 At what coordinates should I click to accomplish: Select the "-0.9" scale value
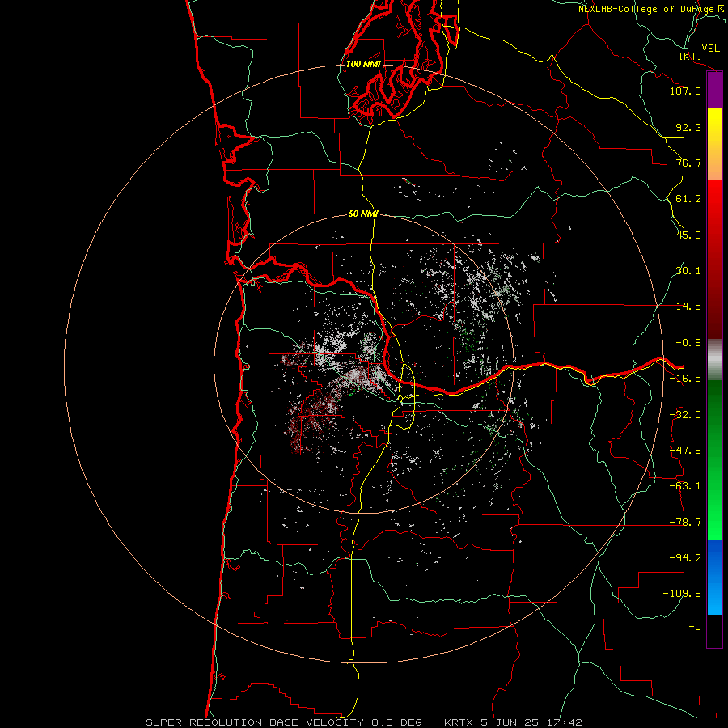(688, 343)
